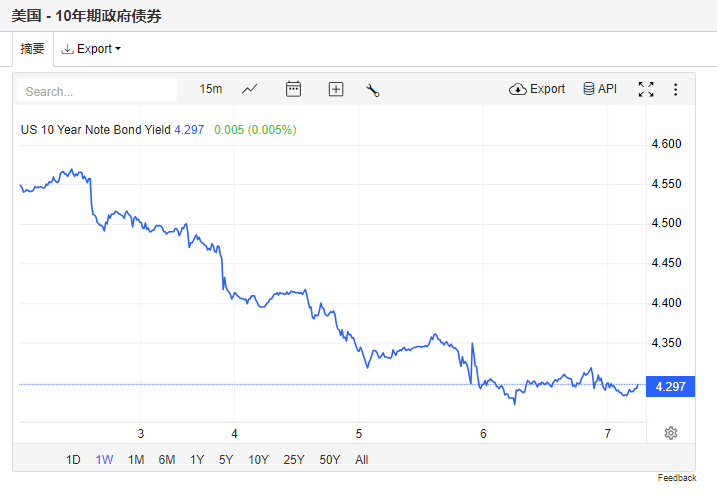Switch to the 摘要 tab
The image size is (717, 493).
[32, 48]
